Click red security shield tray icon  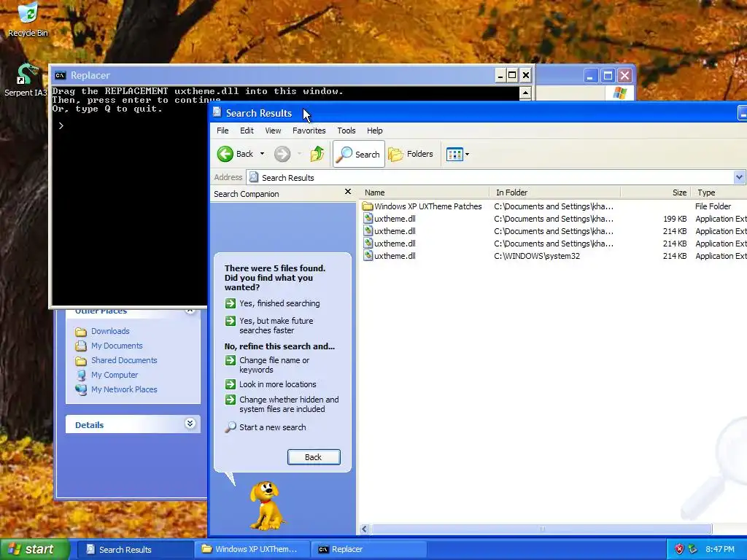coord(679,550)
